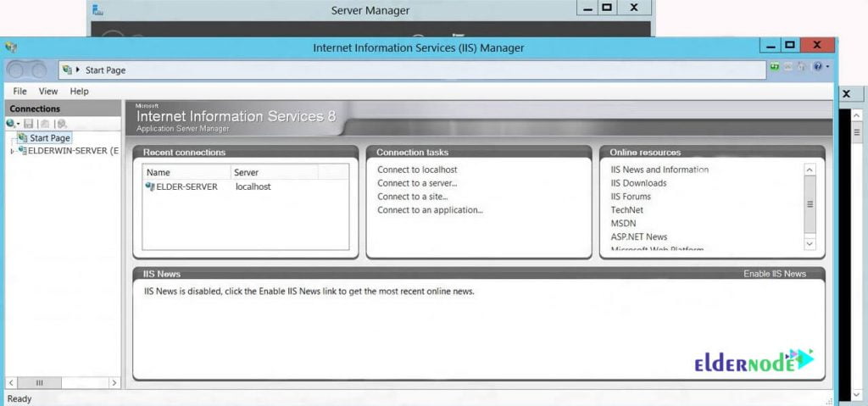
Task: Click the Connections pane scroll left arrow
Action: click(11, 383)
